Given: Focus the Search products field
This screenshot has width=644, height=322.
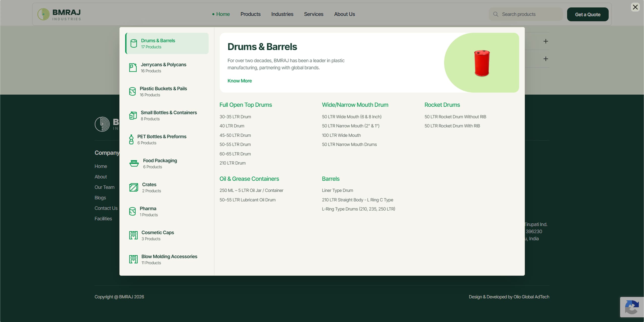Looking at the screenshot, I should point(526,14).
